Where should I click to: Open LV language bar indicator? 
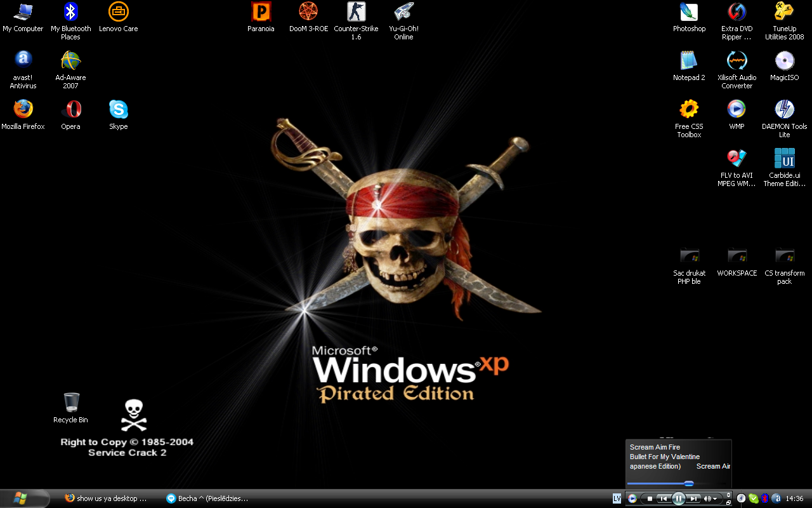tap(617, 498)
